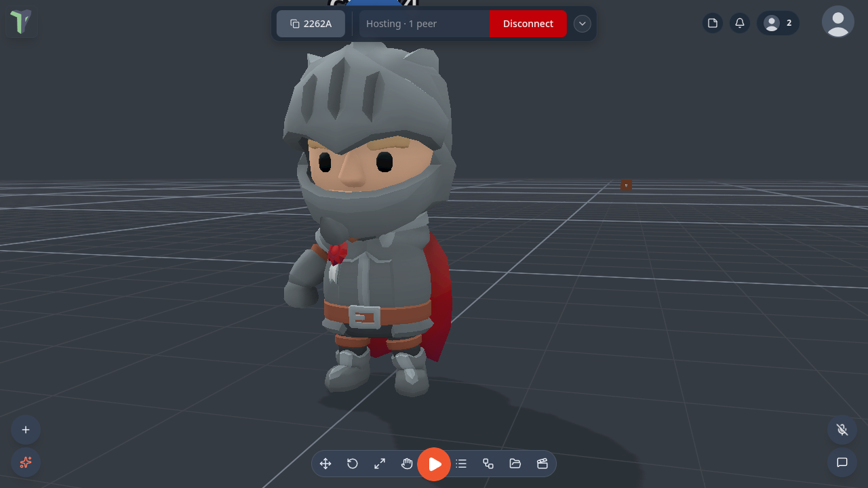Open the node graph hierarchy icon

point(488,464)
